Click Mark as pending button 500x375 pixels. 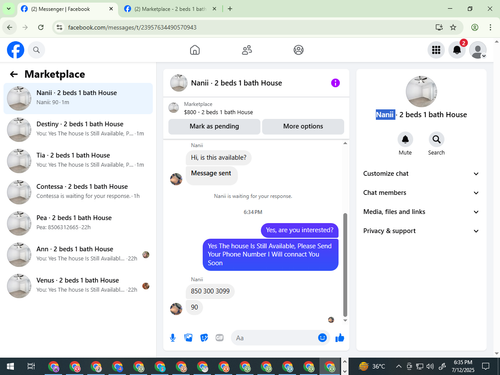pos(214,126)
